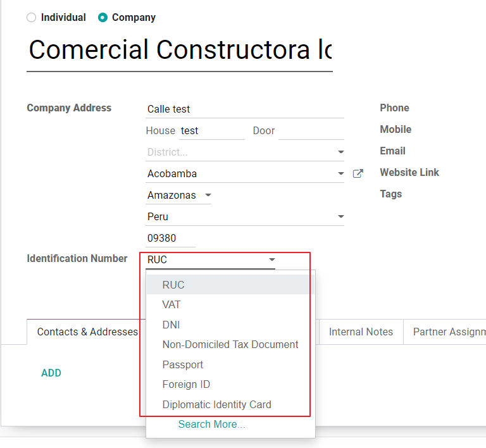
Task: Select the Company radio button
Action: pos(103,18)
